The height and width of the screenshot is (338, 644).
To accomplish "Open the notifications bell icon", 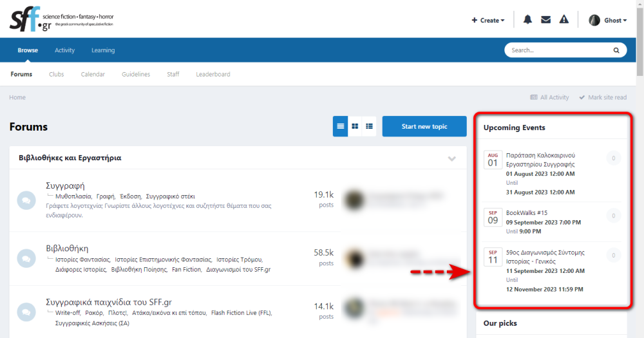I will point(527,20).
